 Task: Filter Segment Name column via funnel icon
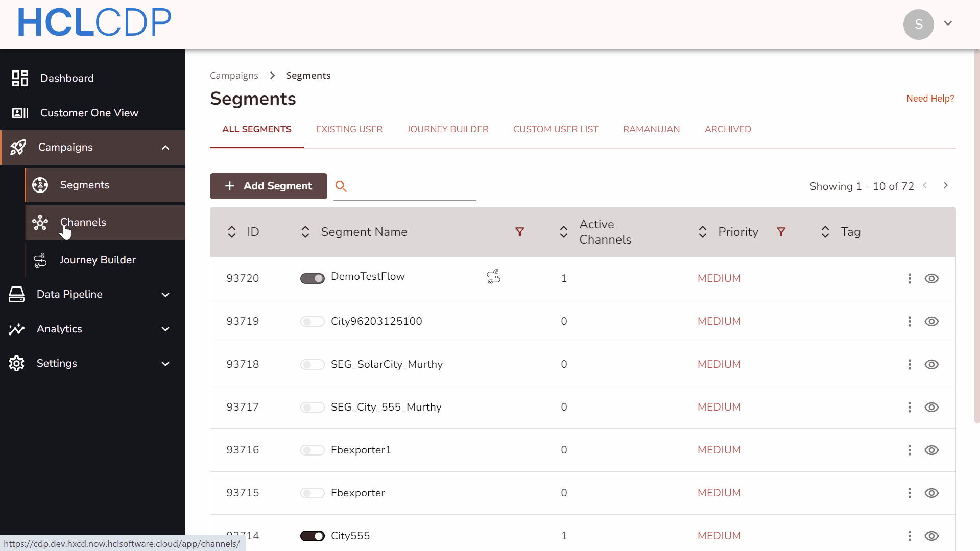519,232
